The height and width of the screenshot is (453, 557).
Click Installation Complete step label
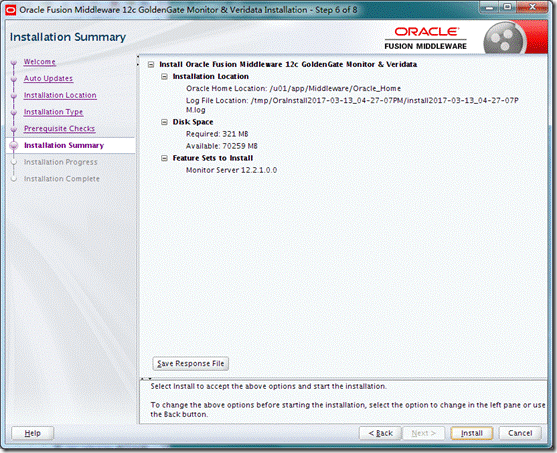pos(61,179)
